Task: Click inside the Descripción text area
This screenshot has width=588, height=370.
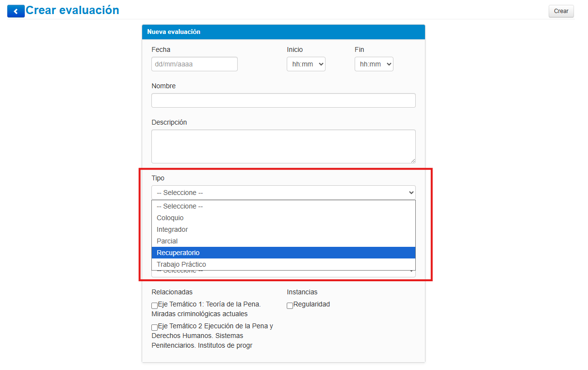Action: [283, 146]
